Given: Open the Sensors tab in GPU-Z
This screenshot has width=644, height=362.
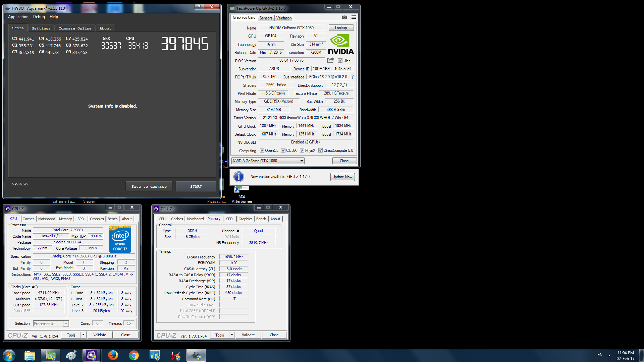Looking at the screenshot, I should point(266,18).
